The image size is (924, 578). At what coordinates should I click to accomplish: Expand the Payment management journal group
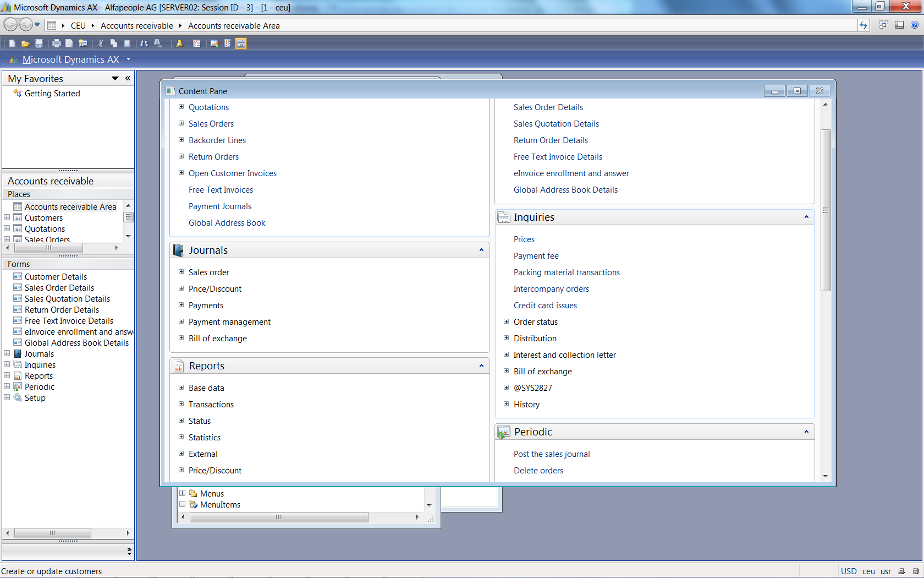(181, 321)
